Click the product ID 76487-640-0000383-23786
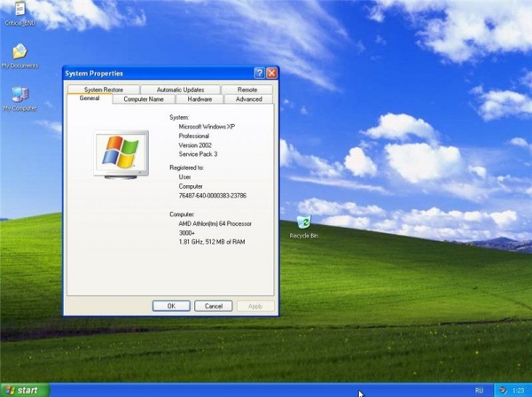The image size is (532, 397). (x=213, y=196)
